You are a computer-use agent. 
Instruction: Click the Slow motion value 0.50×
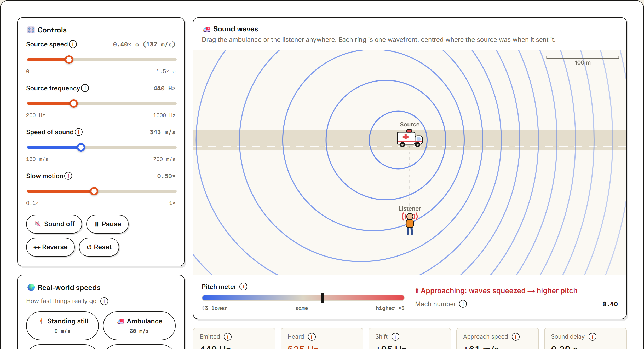166,176
